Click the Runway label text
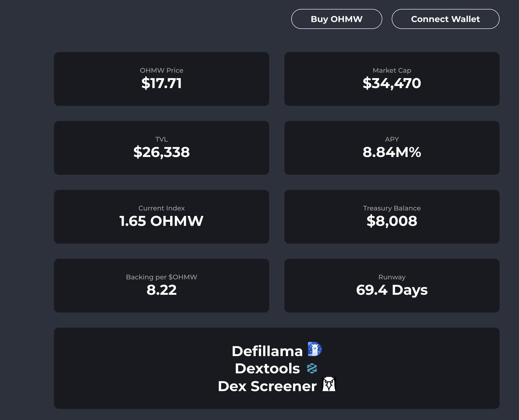The width and height of the screenshot is (519, 420). tap(392, 277)
